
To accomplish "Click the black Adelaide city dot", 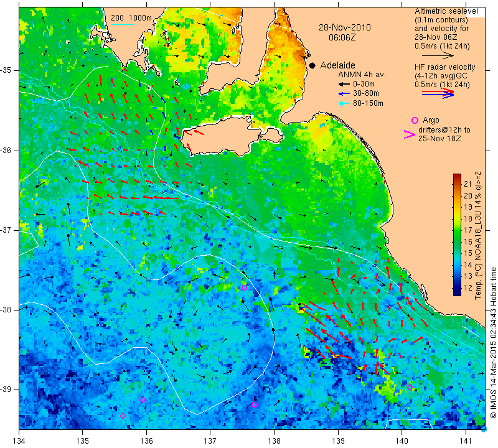I will 312,65.
